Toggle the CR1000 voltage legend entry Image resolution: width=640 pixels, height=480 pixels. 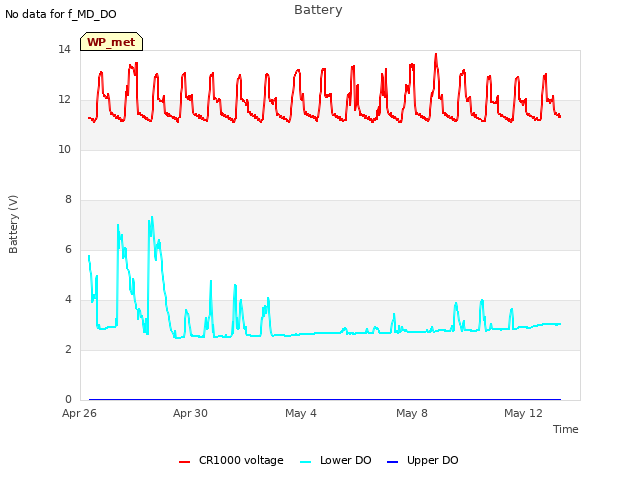coord(231,460)
